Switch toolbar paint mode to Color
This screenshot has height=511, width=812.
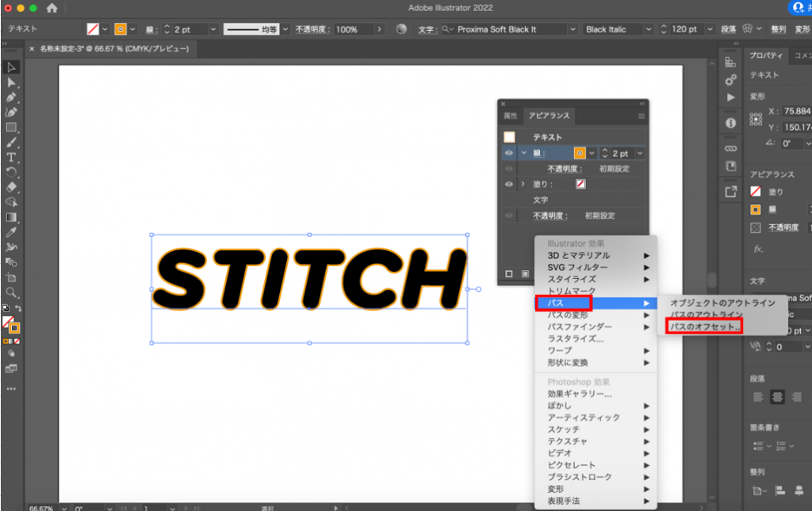pos(6,341)
